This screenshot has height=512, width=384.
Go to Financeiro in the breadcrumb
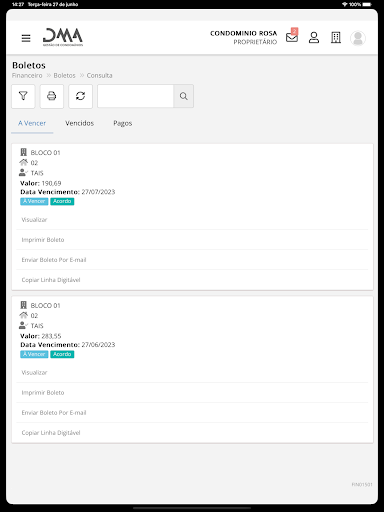click(x=27, y=76)
